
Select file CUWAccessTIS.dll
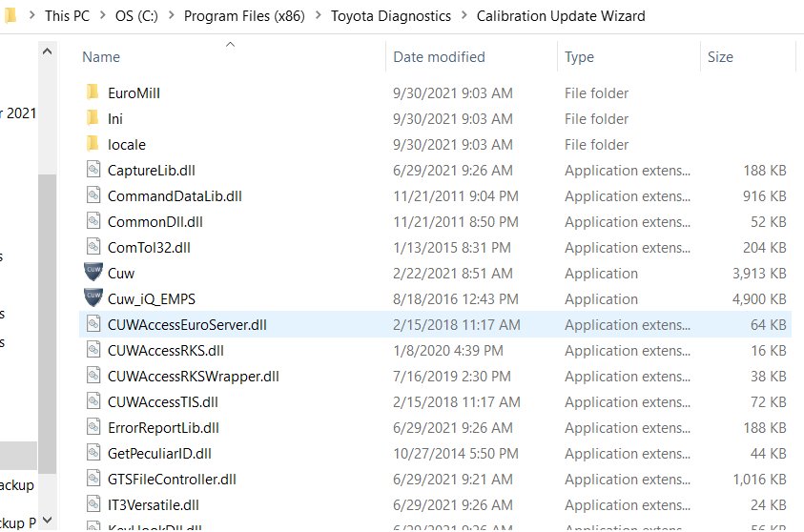point(162,401)
